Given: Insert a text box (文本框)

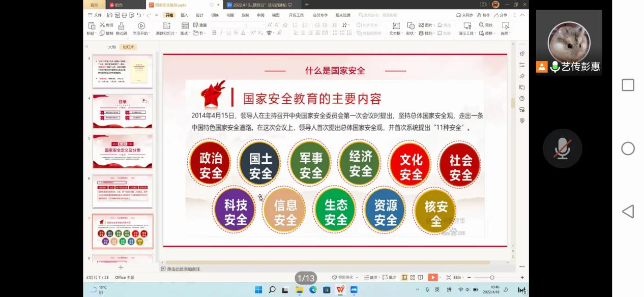Looking at the screenshot, I should pos(395,25).
